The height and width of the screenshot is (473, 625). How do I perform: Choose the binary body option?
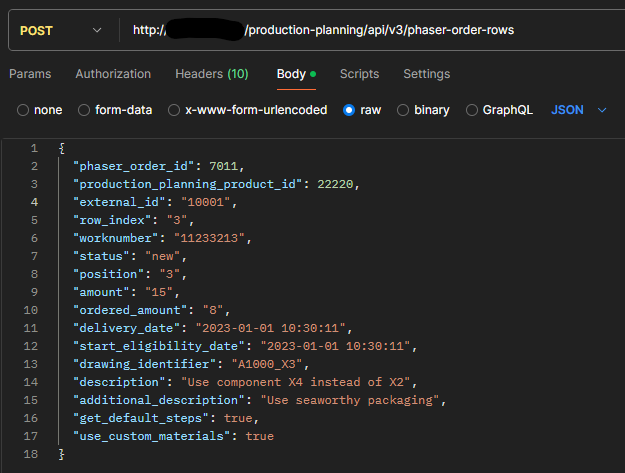click(x=403, y=110)
